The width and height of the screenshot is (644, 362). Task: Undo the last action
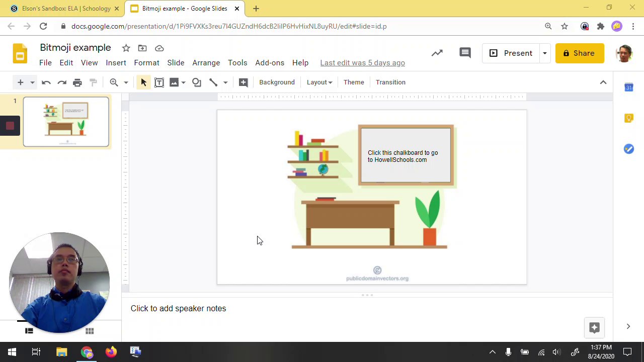46,82
